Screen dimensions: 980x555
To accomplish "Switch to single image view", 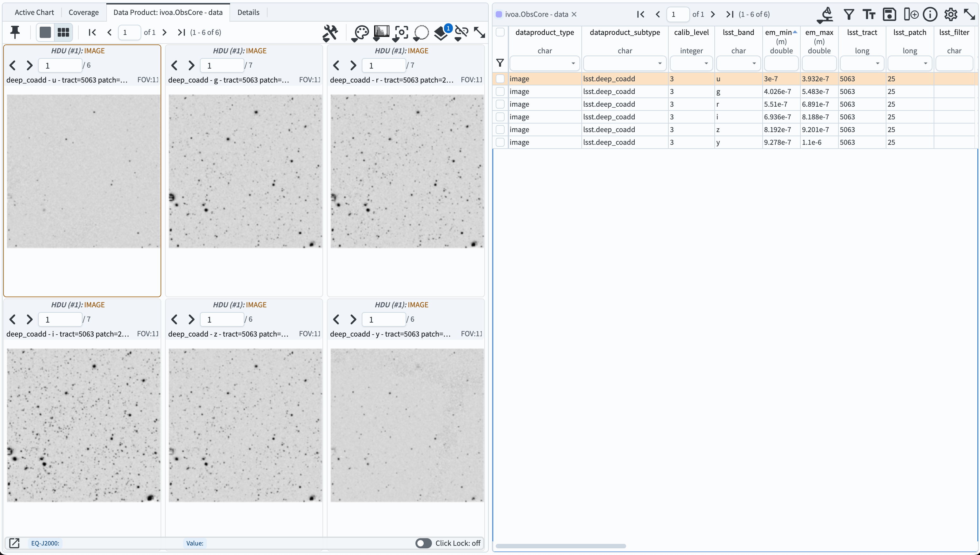I will click(x=45, y=32).
